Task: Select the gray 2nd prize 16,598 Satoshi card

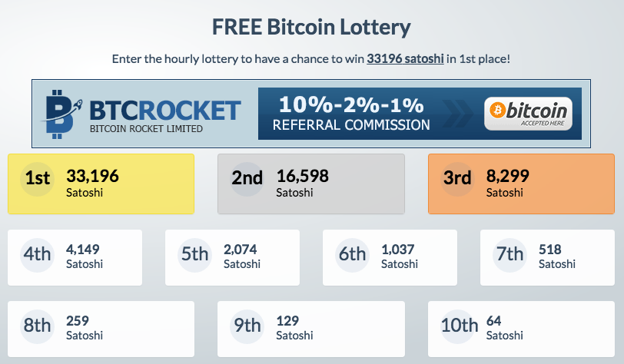Action: [x=311, y=184]
